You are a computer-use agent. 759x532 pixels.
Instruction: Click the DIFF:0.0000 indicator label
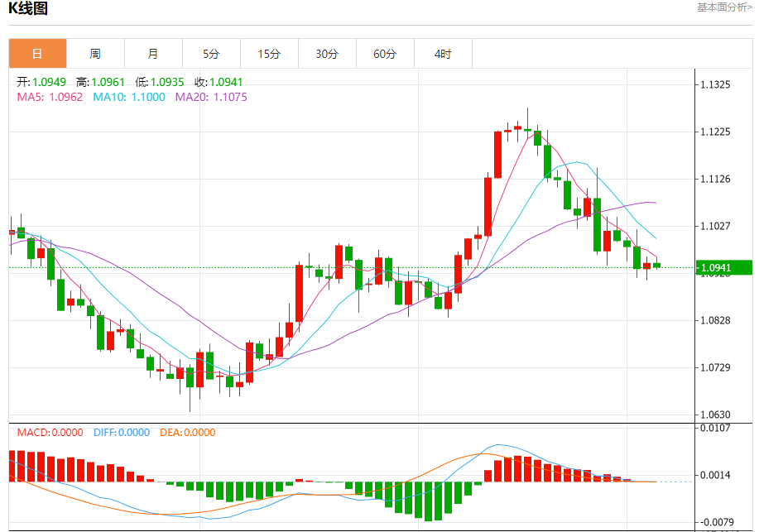tap(122, 432)
